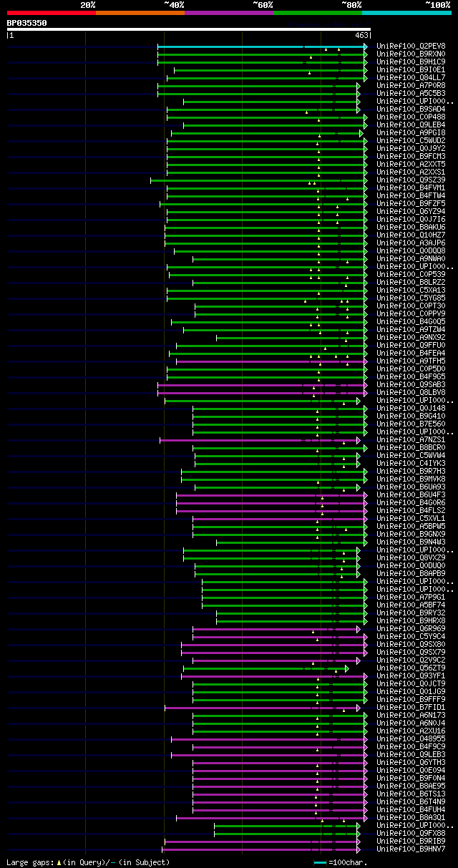Open hit UniRef100_A7P0R8
Viewport: 458px width, 868px height.
[411, 86]
